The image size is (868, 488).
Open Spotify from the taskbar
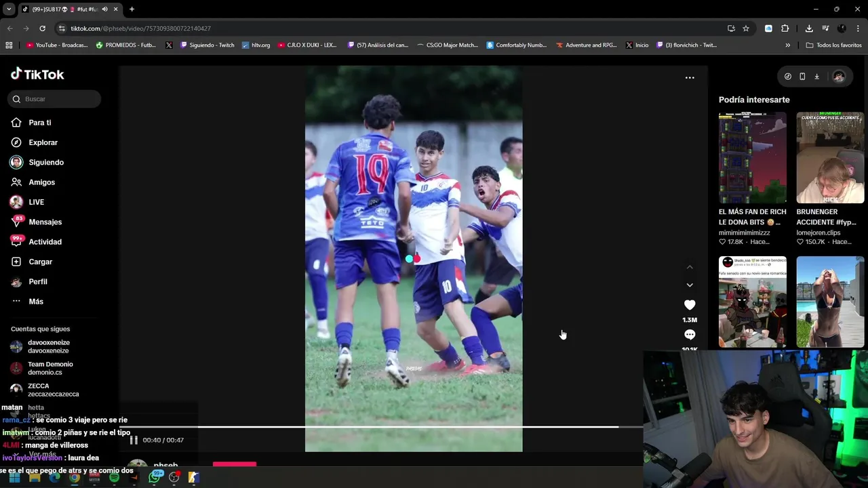(x=114, y=478)
